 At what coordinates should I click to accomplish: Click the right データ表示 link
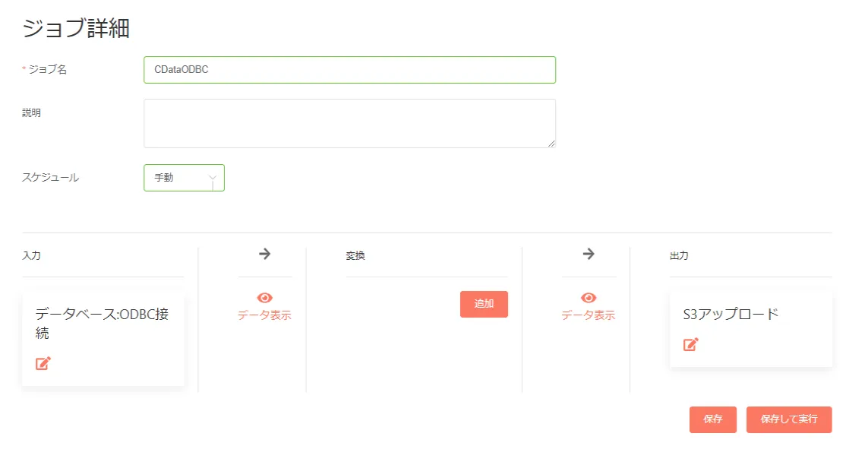589,315
